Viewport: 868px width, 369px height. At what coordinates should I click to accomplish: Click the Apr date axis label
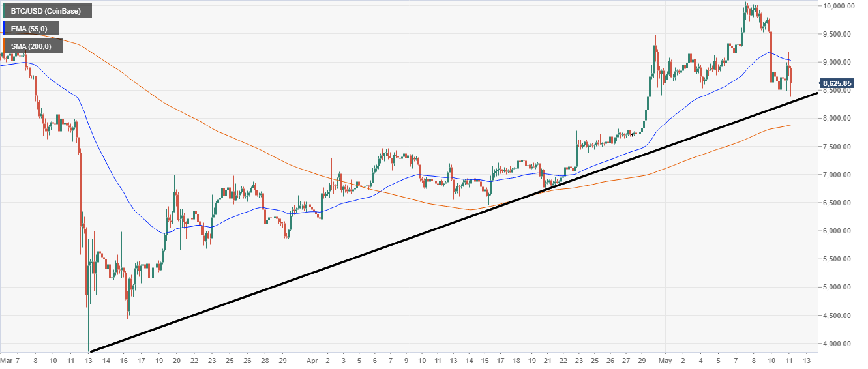pyautogui.click(x=312, y=360)
